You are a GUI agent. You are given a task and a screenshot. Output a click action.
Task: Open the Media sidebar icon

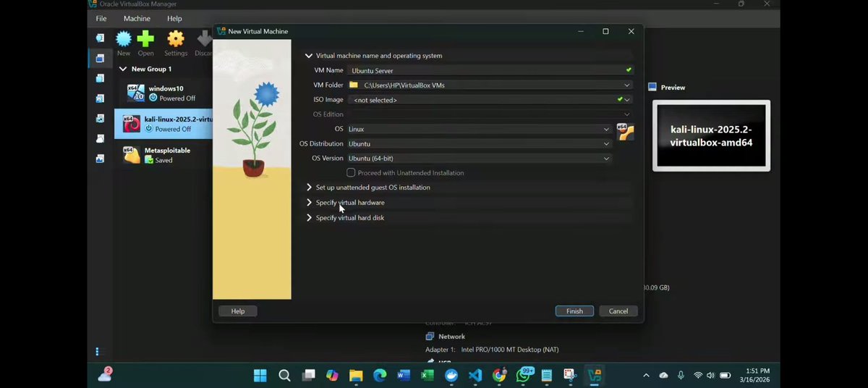tap(101, 98)
